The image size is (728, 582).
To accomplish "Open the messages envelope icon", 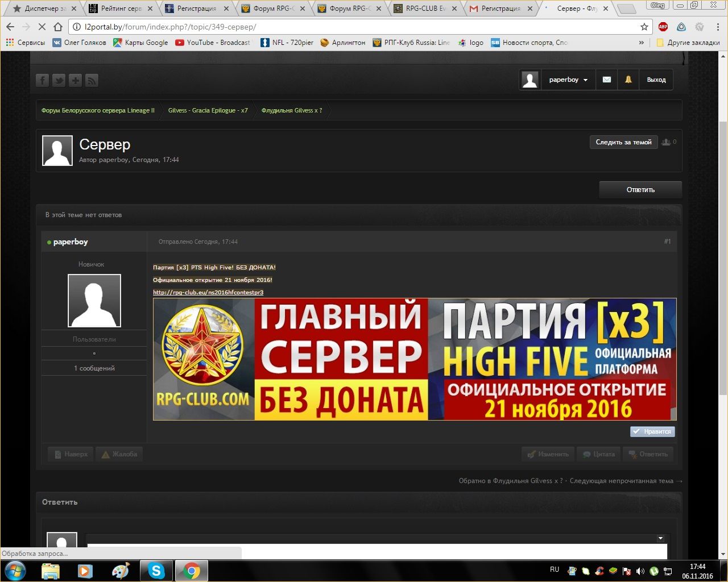I will coord(607,80).
